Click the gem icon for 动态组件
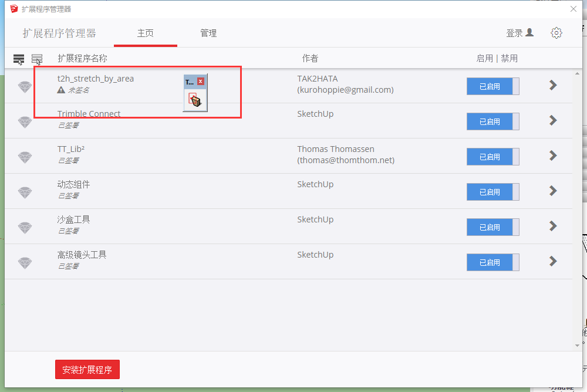The image size is (587, 392). point(25,192)
